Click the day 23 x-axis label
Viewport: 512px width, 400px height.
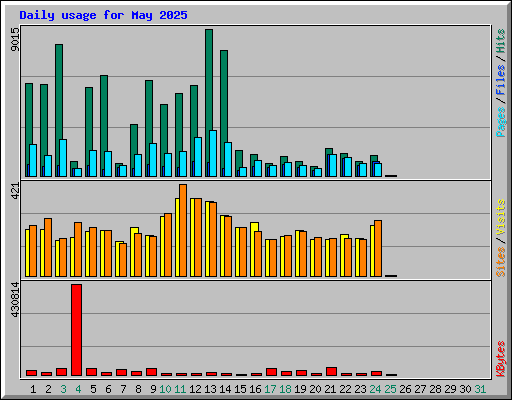tap(360, 389)
